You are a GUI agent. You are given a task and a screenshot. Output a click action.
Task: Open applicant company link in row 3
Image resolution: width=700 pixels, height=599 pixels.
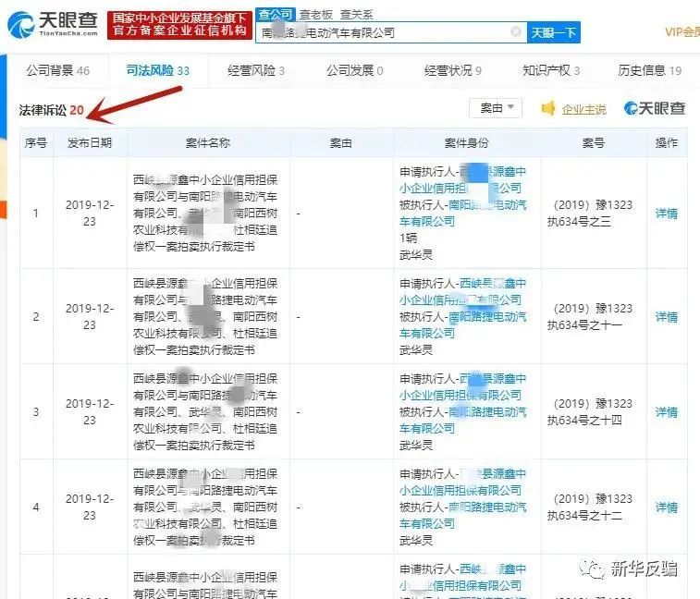(x=462, y=387)
